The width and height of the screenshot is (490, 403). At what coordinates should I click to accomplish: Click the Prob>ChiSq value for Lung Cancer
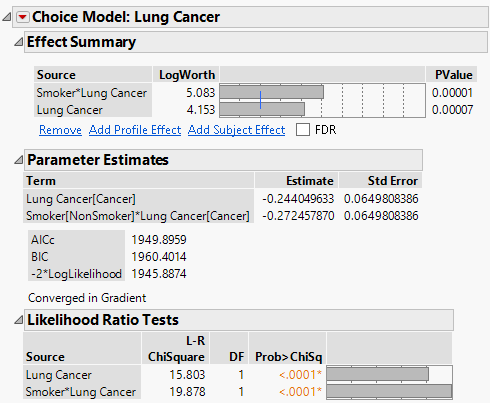pos(300,375)
